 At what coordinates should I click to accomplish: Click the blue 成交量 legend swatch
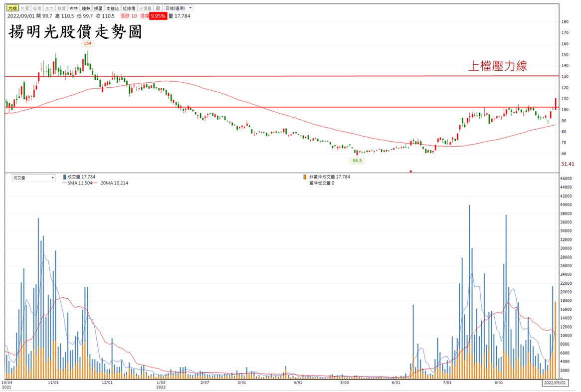[64, 177]
